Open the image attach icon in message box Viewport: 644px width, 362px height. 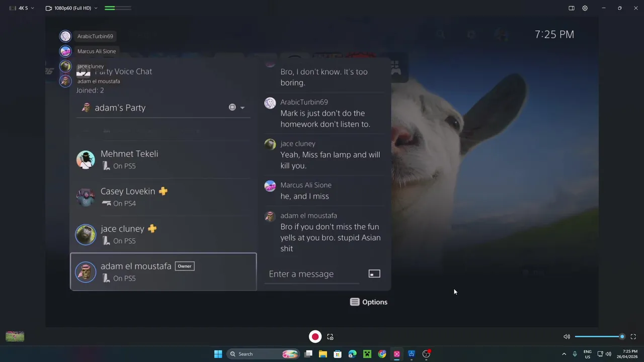(374, 274)
